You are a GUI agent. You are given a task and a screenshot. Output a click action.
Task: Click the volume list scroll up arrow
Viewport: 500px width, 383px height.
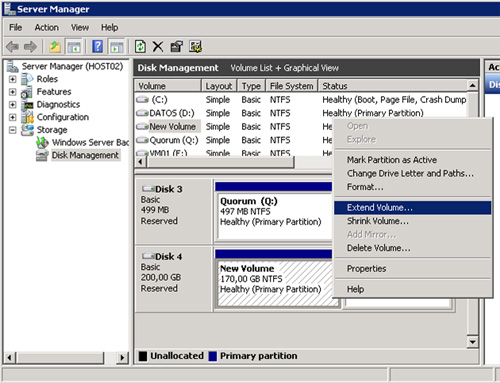(x=472, y=86)
